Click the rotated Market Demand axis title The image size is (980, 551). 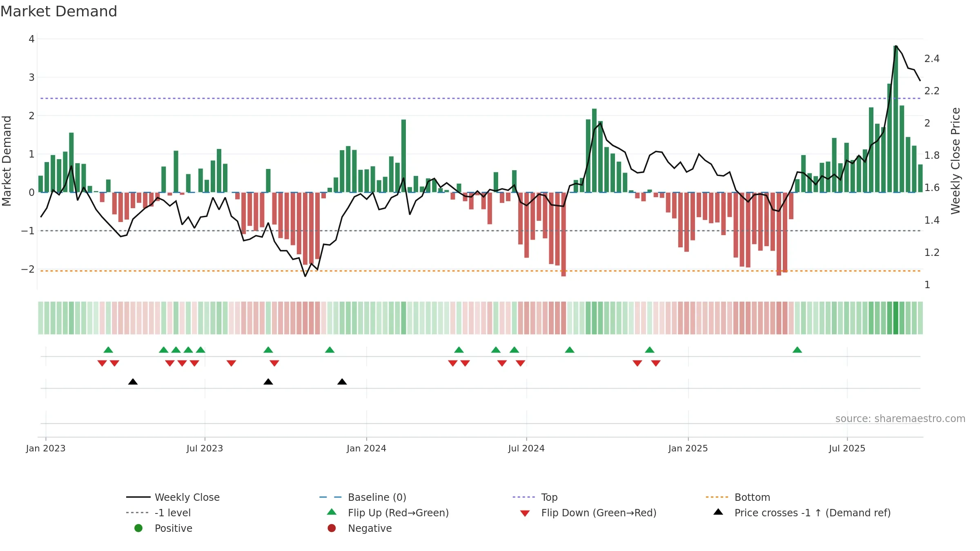pos(7,161)
